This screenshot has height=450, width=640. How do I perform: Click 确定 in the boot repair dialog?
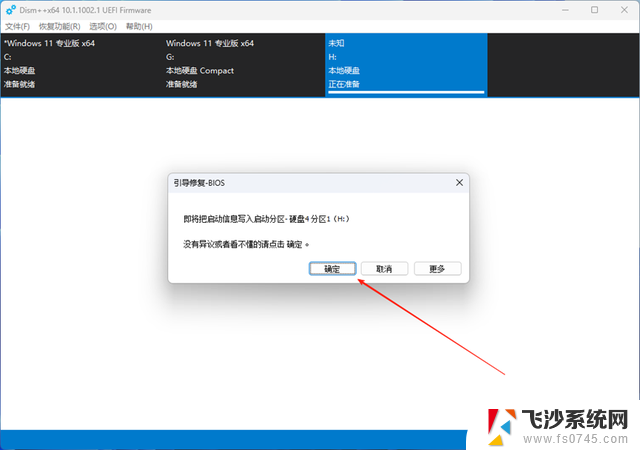tap(332, 269)
